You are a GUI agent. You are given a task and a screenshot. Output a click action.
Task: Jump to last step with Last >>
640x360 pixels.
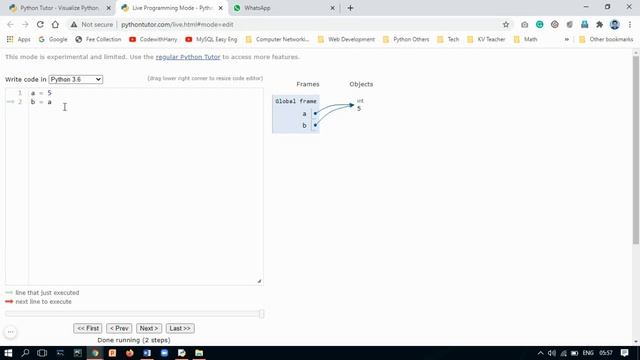pyautogui.click(x=180, y=328)
